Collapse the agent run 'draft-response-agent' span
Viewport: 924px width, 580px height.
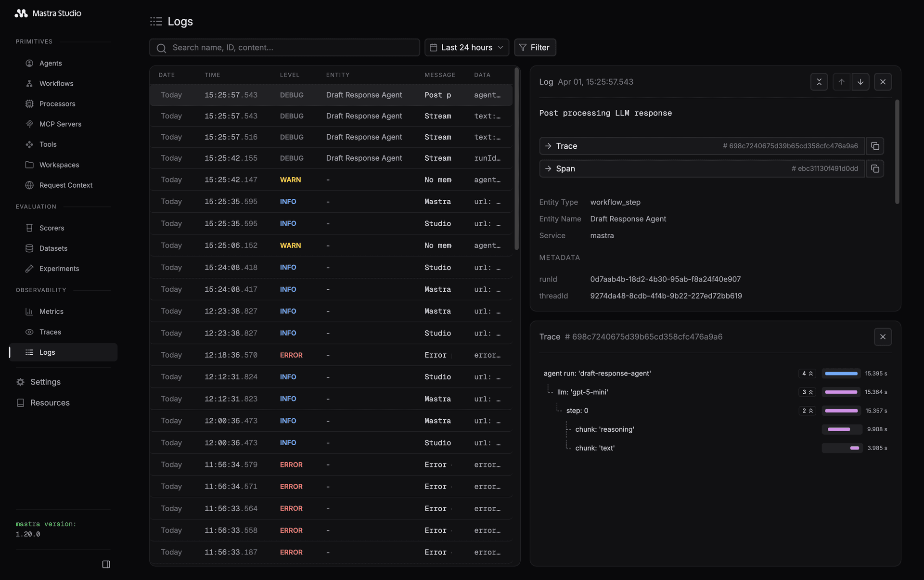(807, 374)
